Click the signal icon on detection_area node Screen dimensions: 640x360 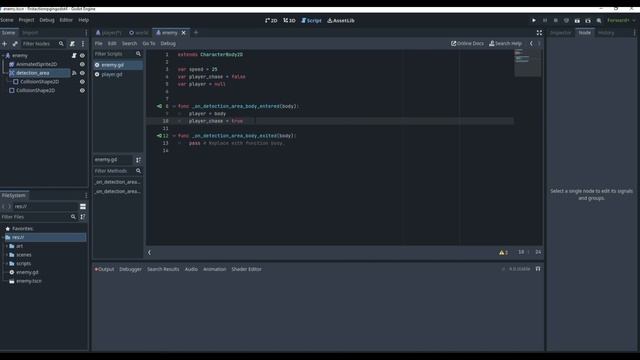(x=74, y=73)
